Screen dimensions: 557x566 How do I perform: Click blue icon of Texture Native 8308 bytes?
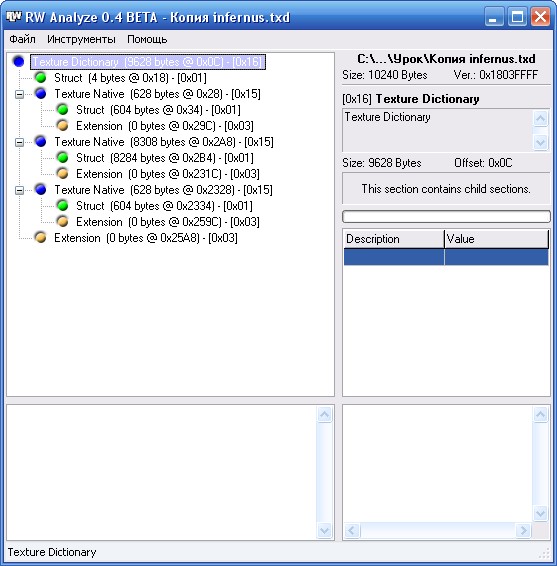(41, 142)
